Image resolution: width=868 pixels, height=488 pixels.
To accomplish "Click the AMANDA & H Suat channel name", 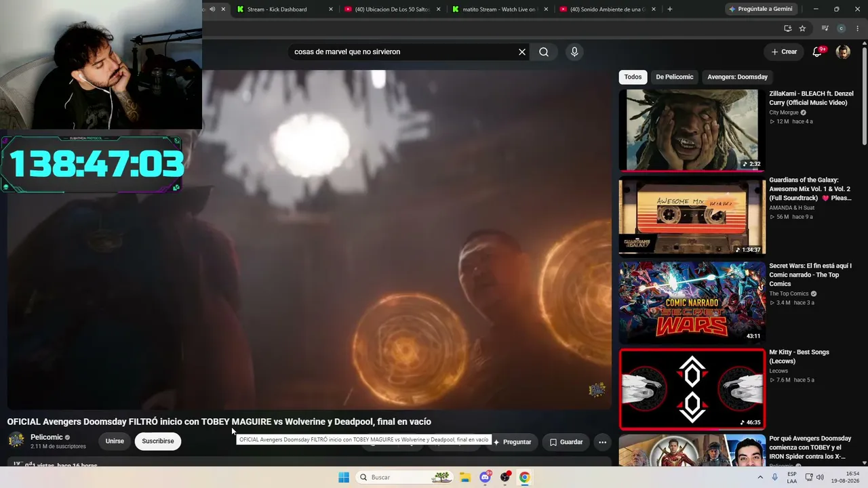I will click(791, 207).
